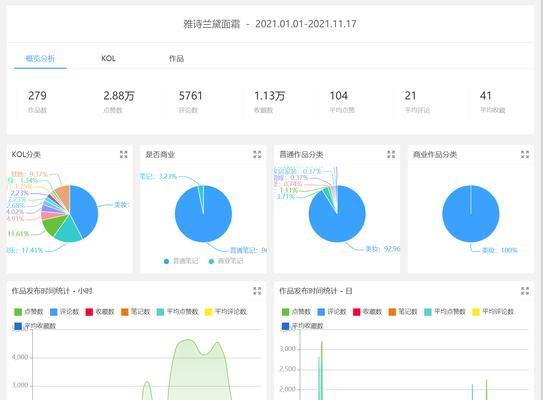Toggle 平均评论数 series in hourly chart
Image resolution: width=543 pixels, height=400 pixels.
point(226,312)
